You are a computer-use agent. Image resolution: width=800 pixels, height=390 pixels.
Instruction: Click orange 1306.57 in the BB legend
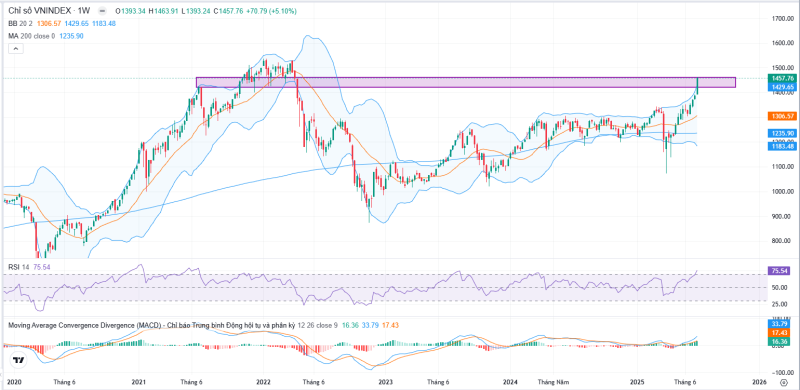[x=48, y=23]
